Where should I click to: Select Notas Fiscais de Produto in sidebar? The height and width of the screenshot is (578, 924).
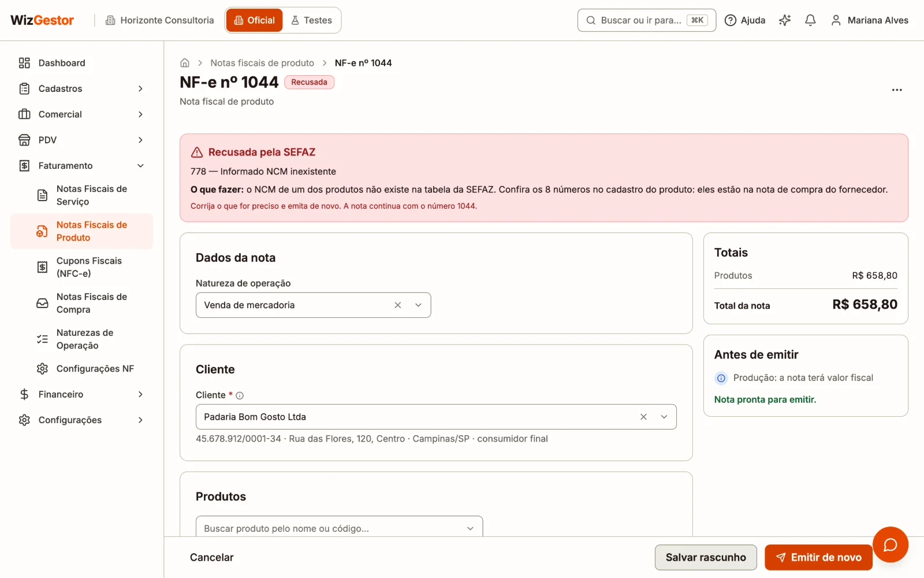click(x=81, y=231)
